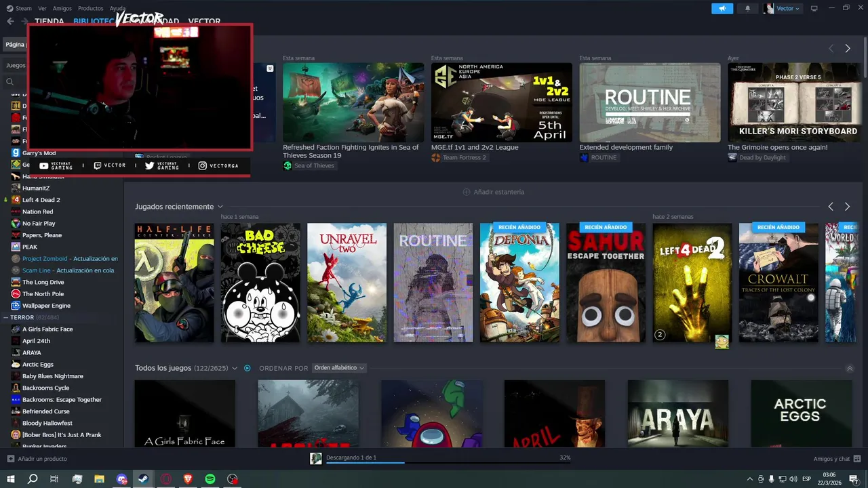This screenshot has height=488, width=868.
Task: Select HumanitZ in the sidebar
Action: [36, 188]
